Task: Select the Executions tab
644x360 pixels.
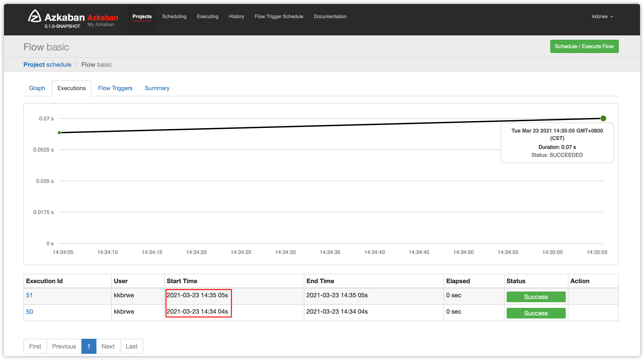Action: 71,88
